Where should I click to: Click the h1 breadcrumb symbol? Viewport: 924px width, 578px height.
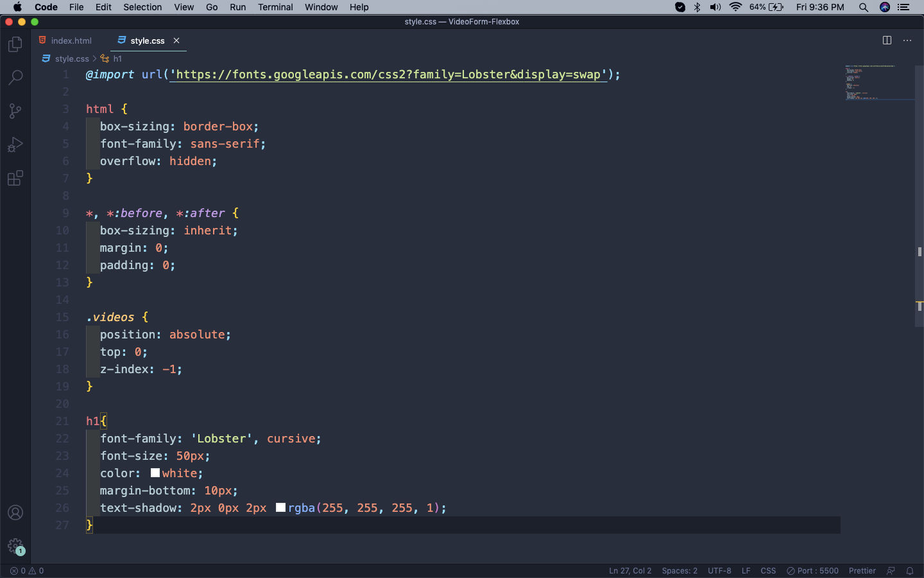(117, 58)
